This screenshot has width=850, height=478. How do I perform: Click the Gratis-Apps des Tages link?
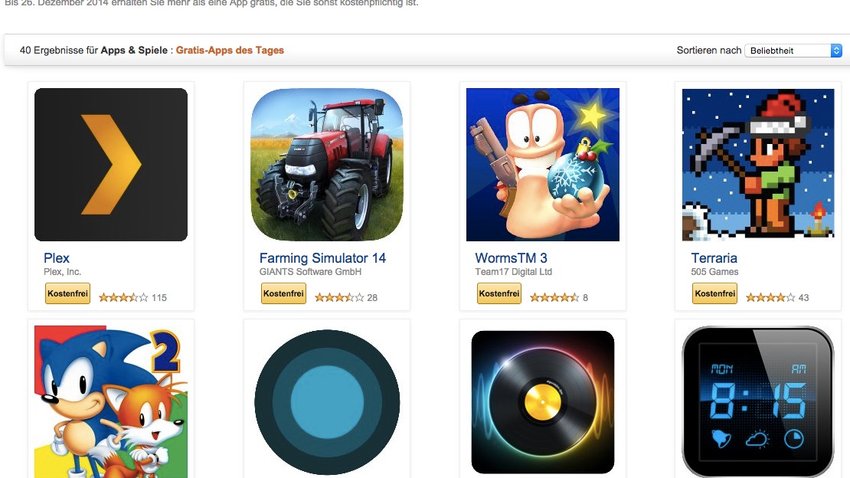[x=230, y=50]
